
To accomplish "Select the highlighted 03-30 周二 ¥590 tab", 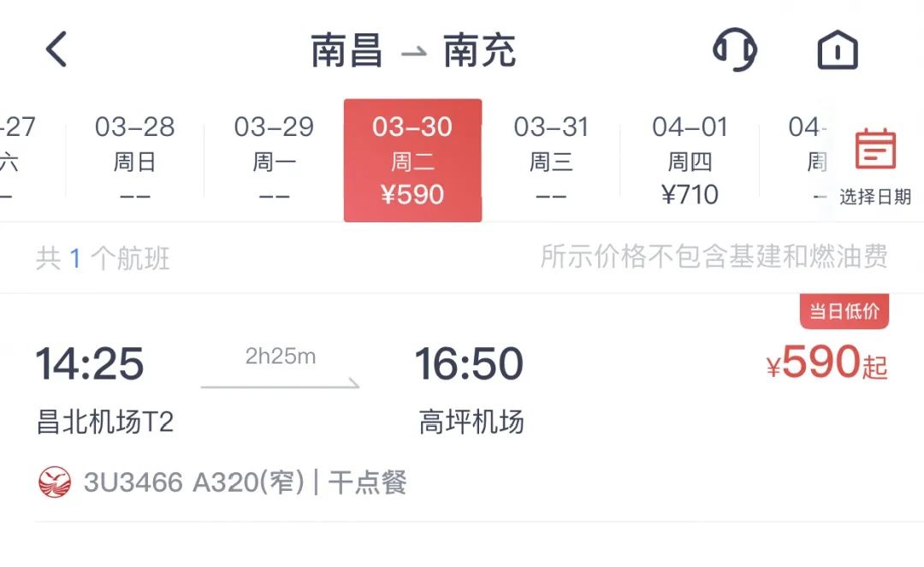I will [x=412, y=160].
